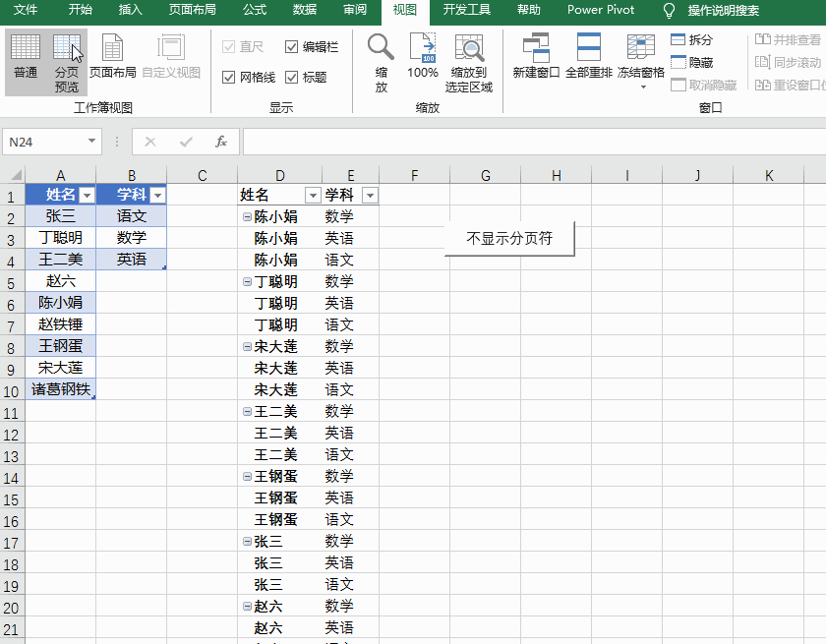The height and width of the screenshot is (644, 826).
Task: Open pivot filter dropdown for E1 学科
Action: (371, 196)
